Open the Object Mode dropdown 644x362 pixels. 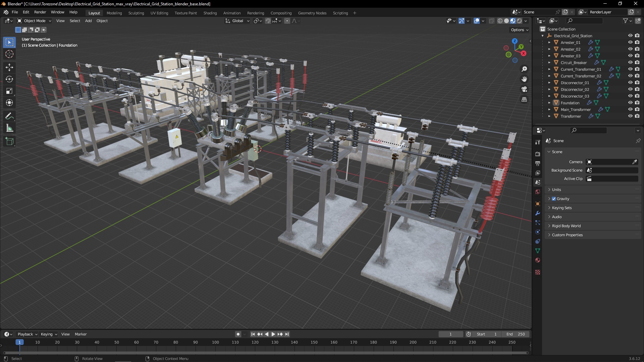34,21
